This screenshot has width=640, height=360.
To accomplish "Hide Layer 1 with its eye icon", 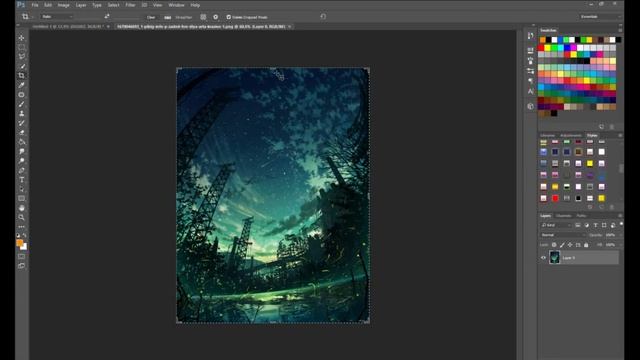I will [543, 258].
